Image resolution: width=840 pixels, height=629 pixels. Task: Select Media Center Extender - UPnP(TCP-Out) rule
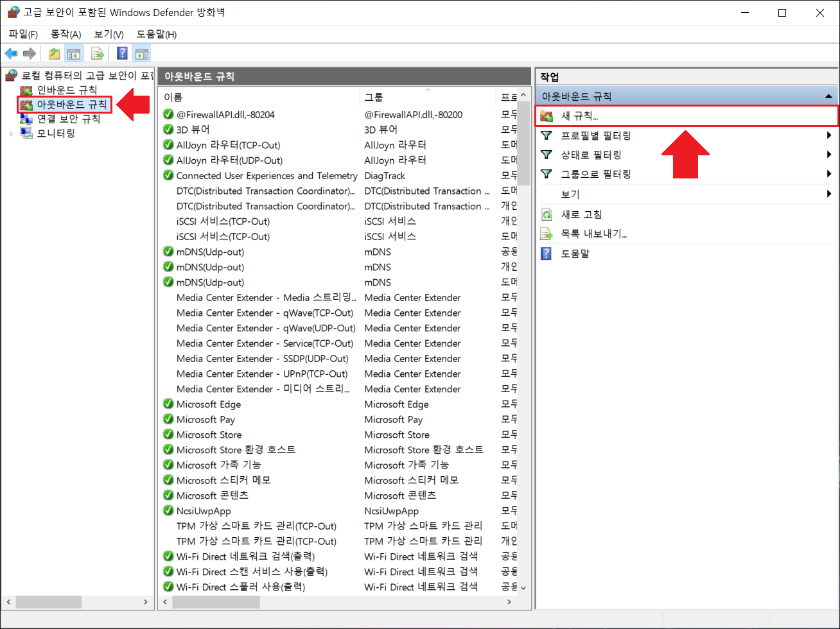coord(262,374)
